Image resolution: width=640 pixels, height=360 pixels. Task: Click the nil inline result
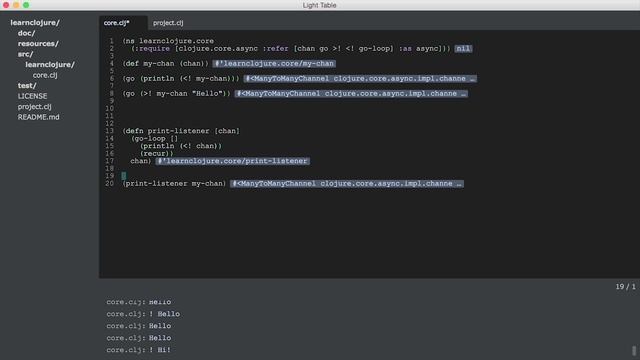point(463,49)
